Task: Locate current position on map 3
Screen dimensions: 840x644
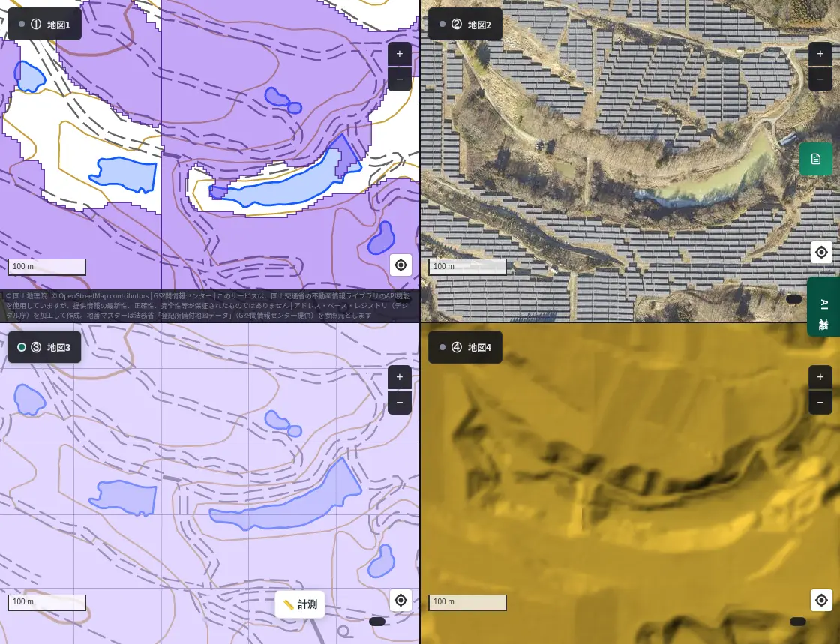Action: 400,600
